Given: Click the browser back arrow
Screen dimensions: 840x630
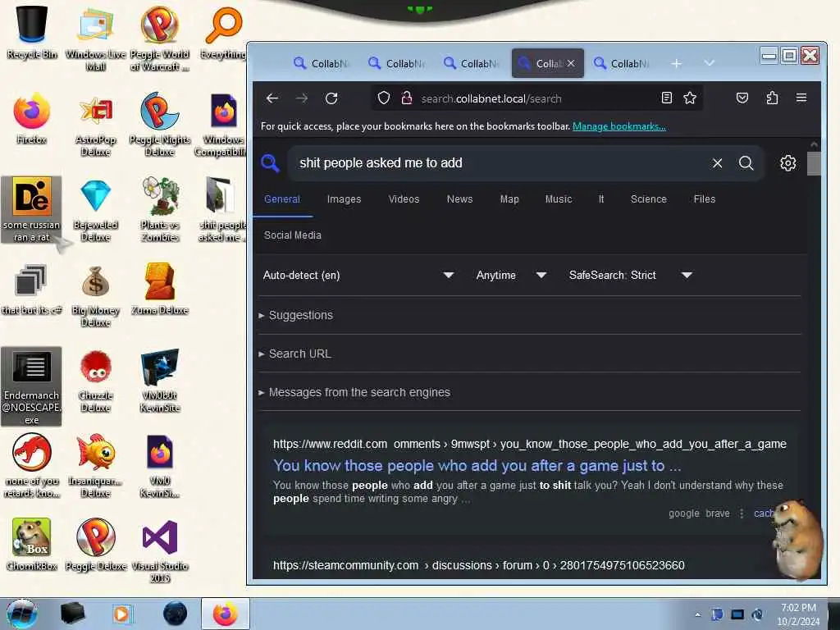Looking at the screenshot, I should 272,98.
